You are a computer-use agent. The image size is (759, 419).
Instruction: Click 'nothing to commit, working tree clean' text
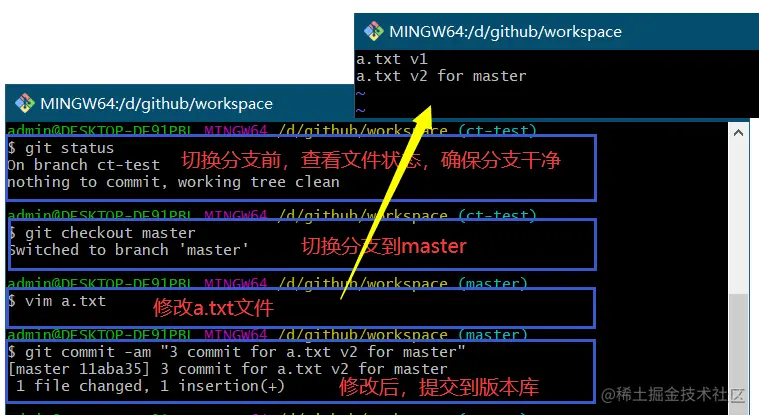173,182
